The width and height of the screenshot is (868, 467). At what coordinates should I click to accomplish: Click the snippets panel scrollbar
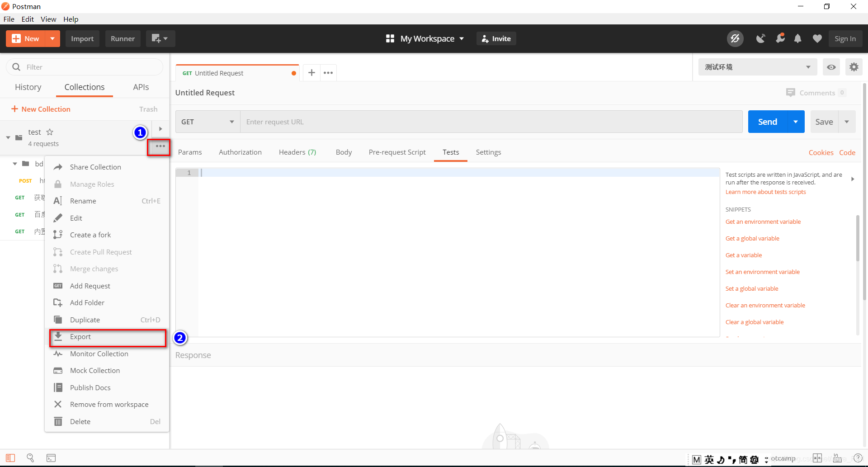click(858, 238)
